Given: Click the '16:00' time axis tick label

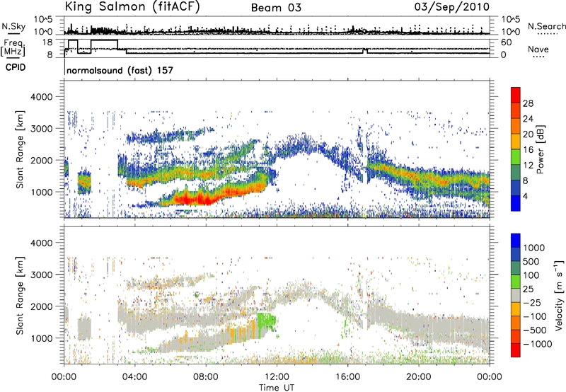Looking at the screenshot, I should click(x=348, y=377).
